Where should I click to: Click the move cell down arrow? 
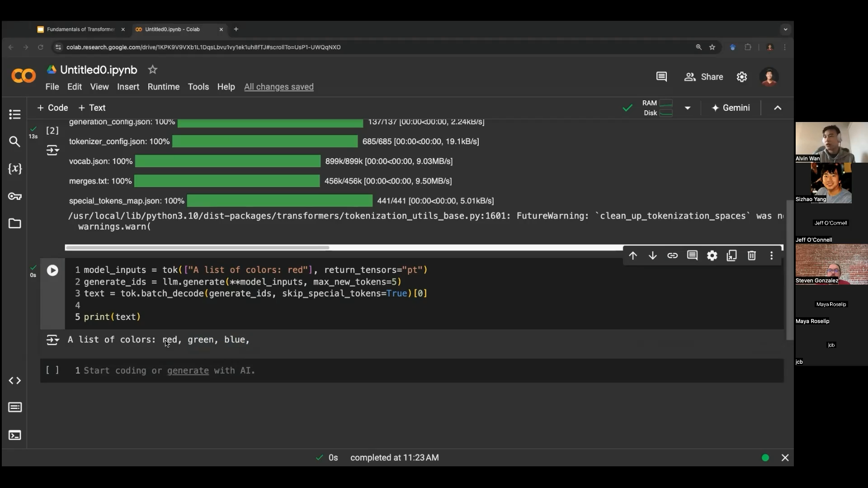click(x=652, y=256)
